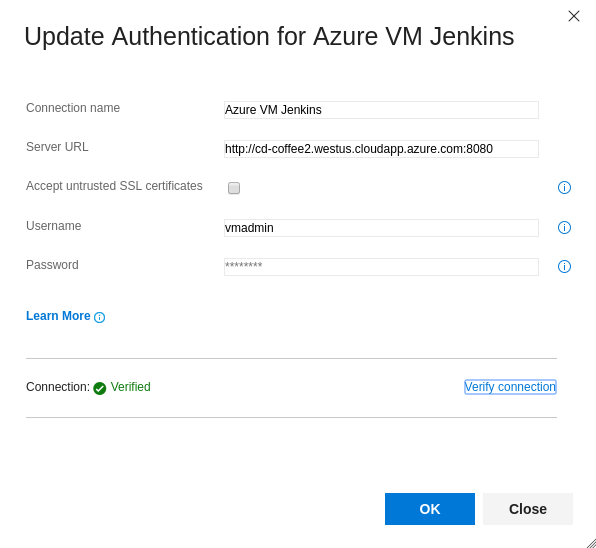This screenshot has width=596, height=548.
Task: Focus the Username field containing vmadmin
Action: (x=381, y=228)
